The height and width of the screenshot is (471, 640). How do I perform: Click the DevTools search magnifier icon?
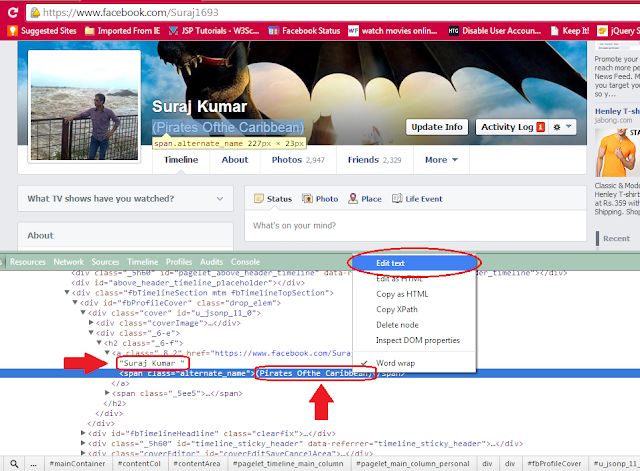point(14,464)
